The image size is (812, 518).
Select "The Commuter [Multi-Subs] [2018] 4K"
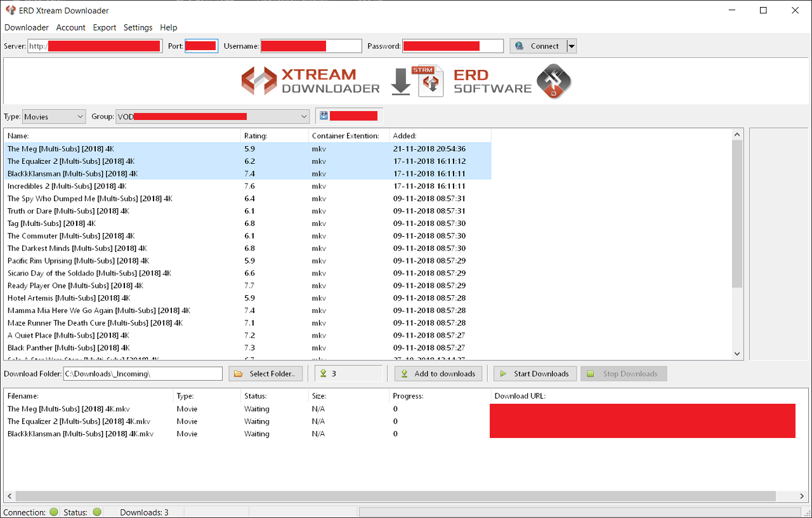click(247, 236)
